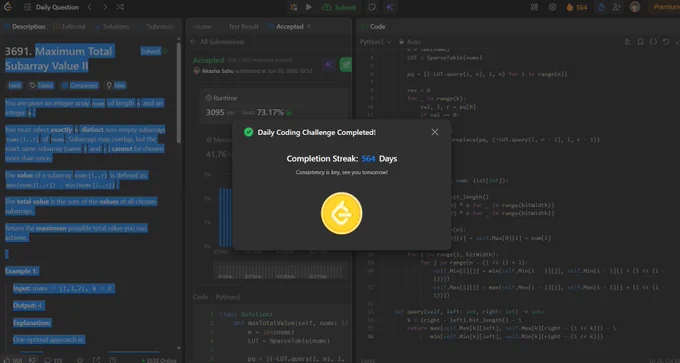
Task: Open the layout grid icon in header
Action: tap(534, 7)
